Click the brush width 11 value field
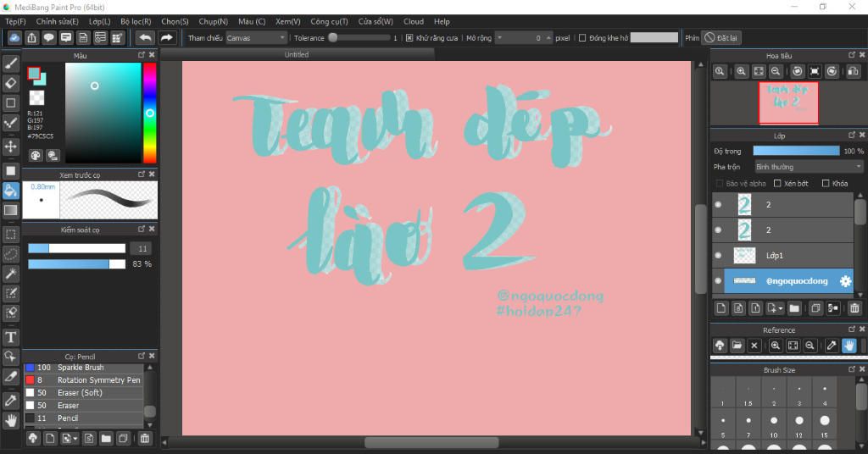The image size is (868, 454). [x=142, y=248]
